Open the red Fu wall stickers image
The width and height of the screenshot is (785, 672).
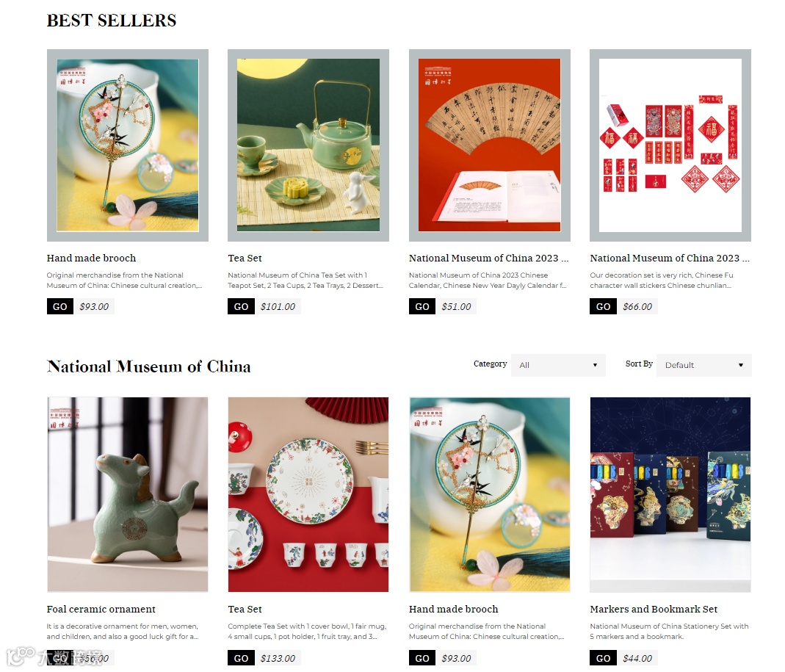click(670, 145)
